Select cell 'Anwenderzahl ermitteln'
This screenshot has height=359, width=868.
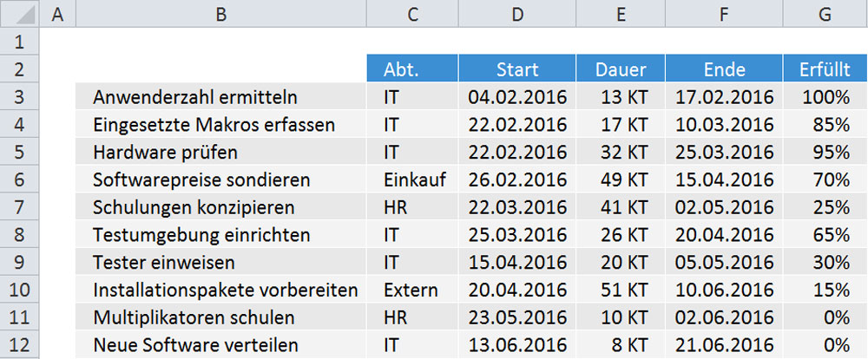(194, 97)
